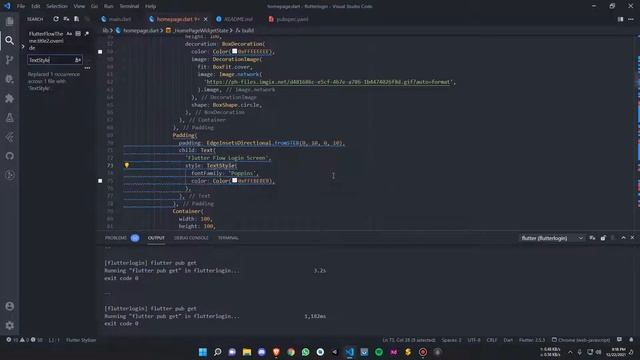
Task: Open Brave browser from taskbar
Action: click(x=276, y=352)
